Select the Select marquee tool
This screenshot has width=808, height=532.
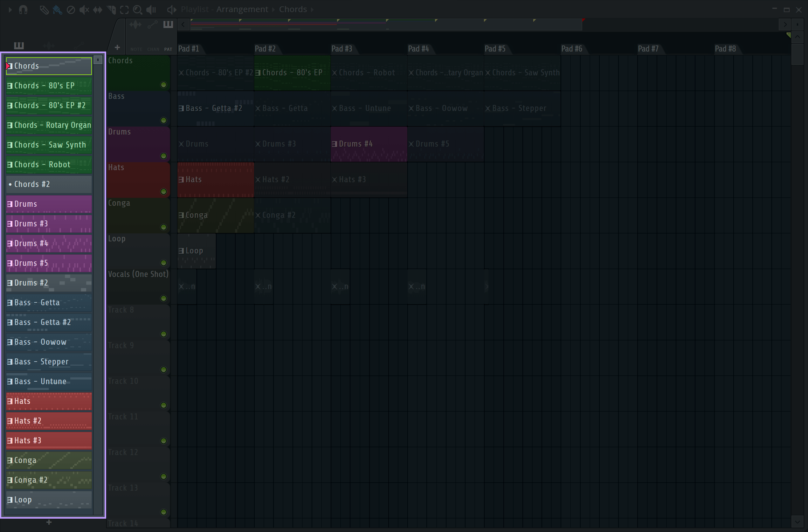[124, 10]
